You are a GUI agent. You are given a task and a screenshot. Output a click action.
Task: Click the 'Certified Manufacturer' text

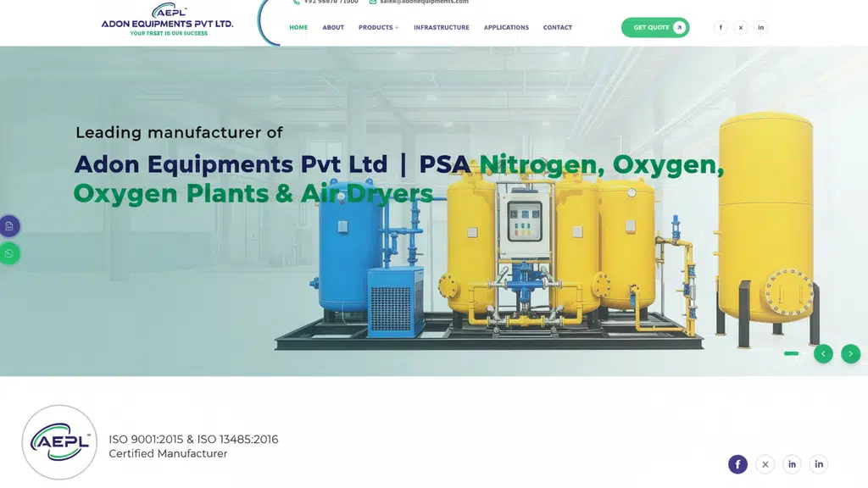168,454
